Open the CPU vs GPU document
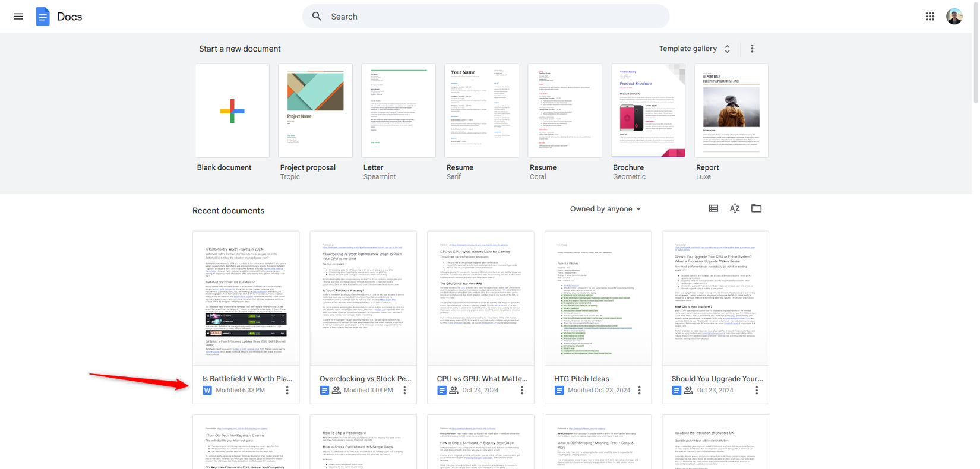Viewport: 980px width, 469px height. (480, 299)
